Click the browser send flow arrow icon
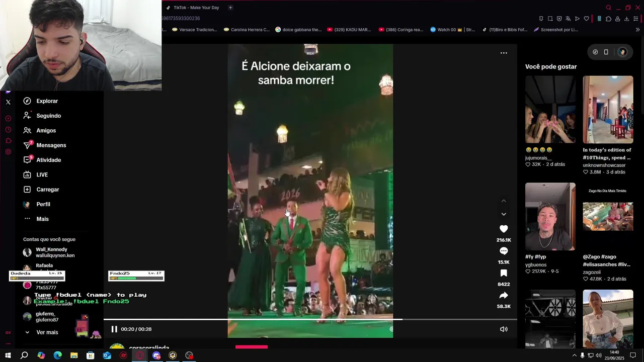Image resolution: width=644 pixels, height=362 pixels. pyautogui.click(x=577, y=19)
